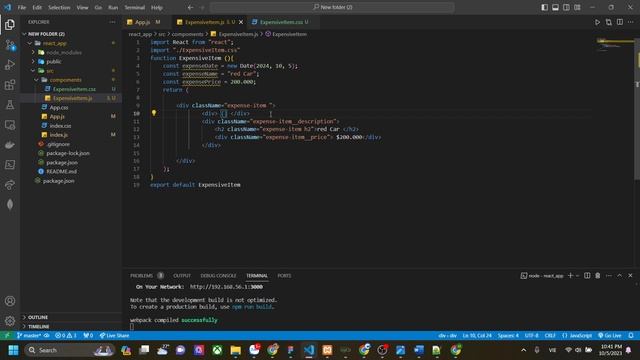This screenshot has width=640, height=360.
Task: Toggle bottom Panel layout
Action: (x=556, y=7)
